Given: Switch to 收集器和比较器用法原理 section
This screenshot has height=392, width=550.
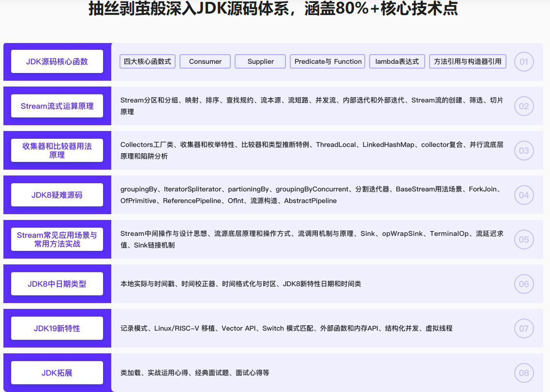Looking at the screenshot, I should (x=57, y=150).
